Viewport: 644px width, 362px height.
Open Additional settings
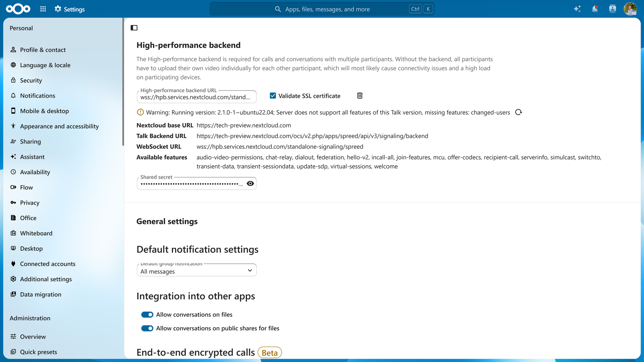point(63,279)
